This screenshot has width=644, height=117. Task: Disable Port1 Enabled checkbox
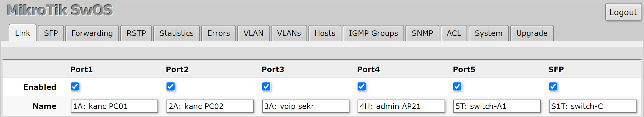(75, 87)
